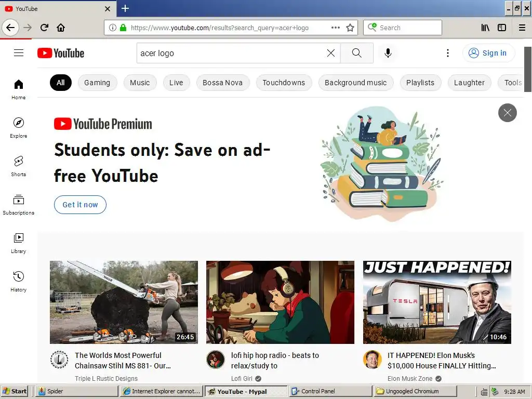Submit search with the magnifier button
The height and width of the screenshot is (399, 532).
tap(357, 53)
